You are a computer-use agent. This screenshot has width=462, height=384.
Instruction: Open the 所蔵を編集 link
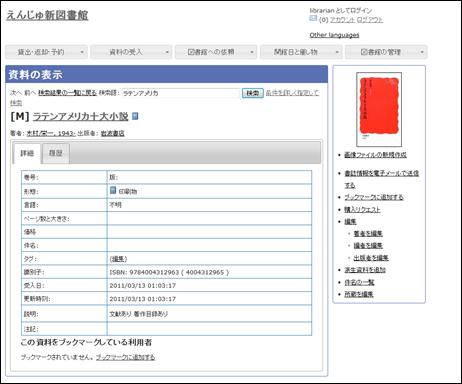pos(359,294)
